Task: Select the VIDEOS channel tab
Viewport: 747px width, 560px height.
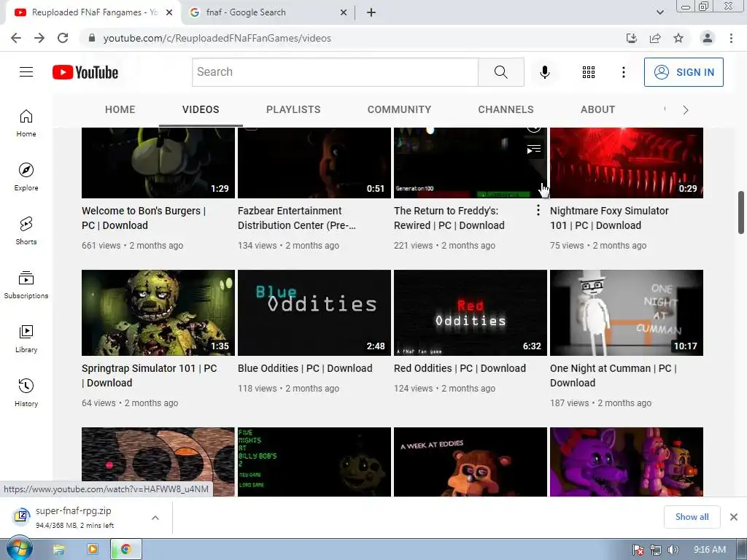Action: [201, 109]
